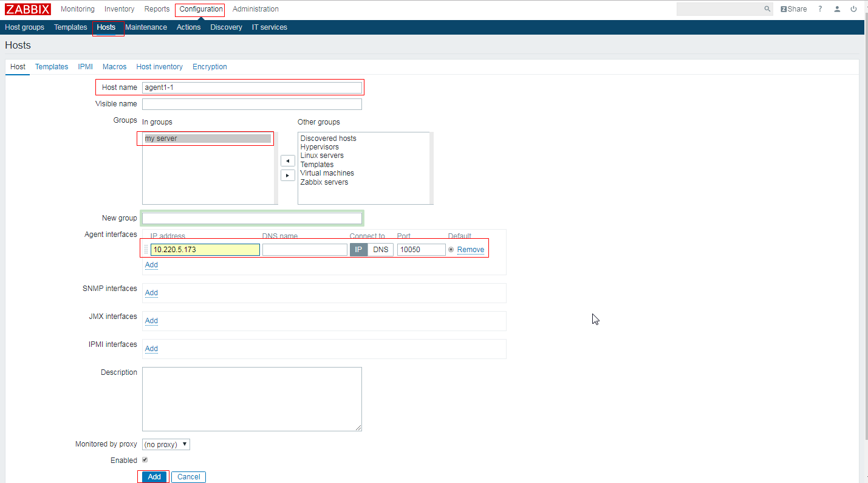Click the Add host button
The height and width of the screenshot is (483, 868).
(x=154, y=477)
